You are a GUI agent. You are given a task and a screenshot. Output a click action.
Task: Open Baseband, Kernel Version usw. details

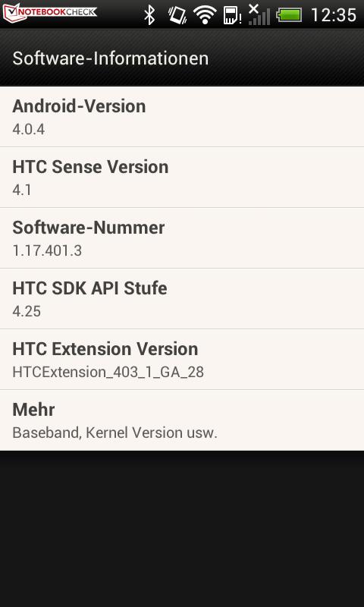tap(115, 432)
